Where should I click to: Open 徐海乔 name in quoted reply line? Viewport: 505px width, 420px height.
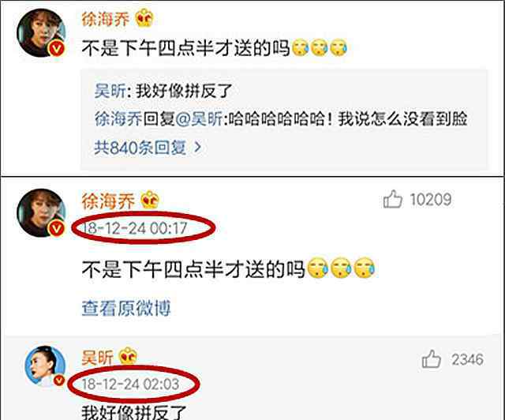click(118, 119)
